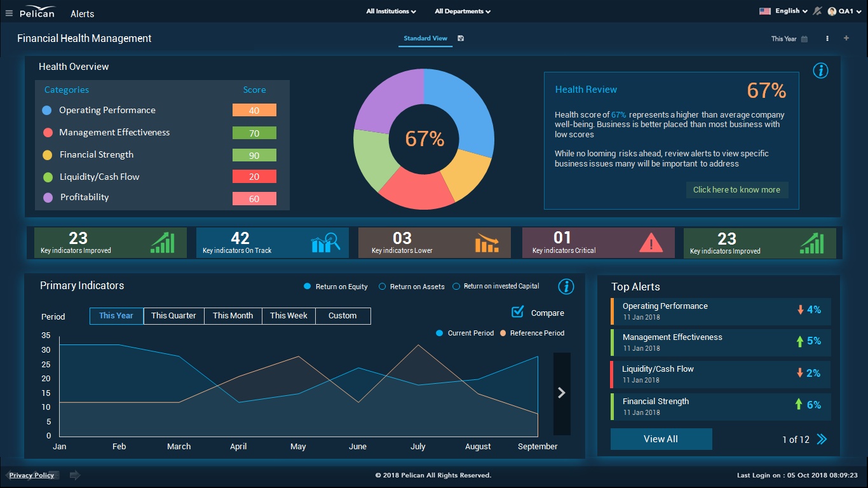Click the plus icon in the header
Image resolution: width=868 pixels, height=488 pixels.
pos(846,39)
